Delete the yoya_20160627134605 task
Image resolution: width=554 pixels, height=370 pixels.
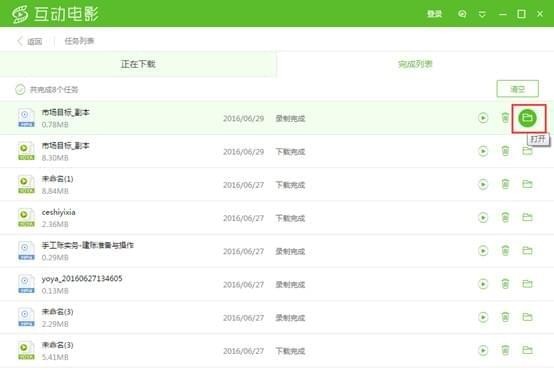click(x=505, y=284)
